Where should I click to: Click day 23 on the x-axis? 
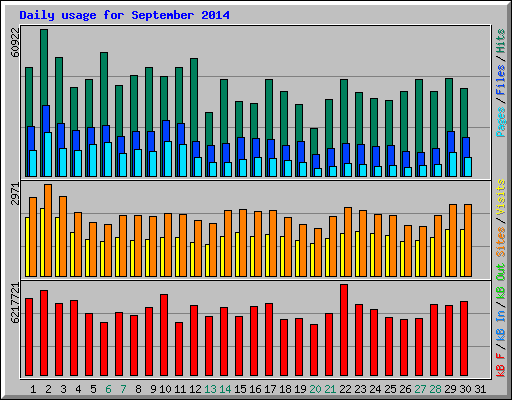click(x=360, y=389)
